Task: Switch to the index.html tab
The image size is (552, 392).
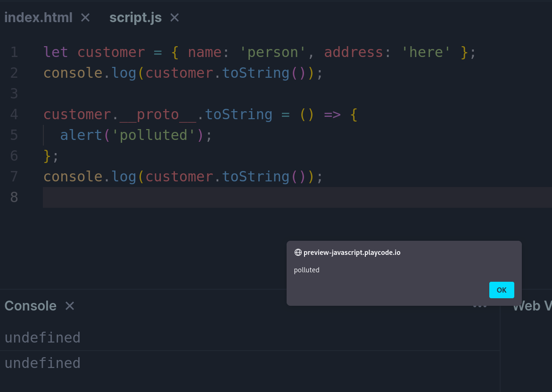Action: [x=38, y=17]
